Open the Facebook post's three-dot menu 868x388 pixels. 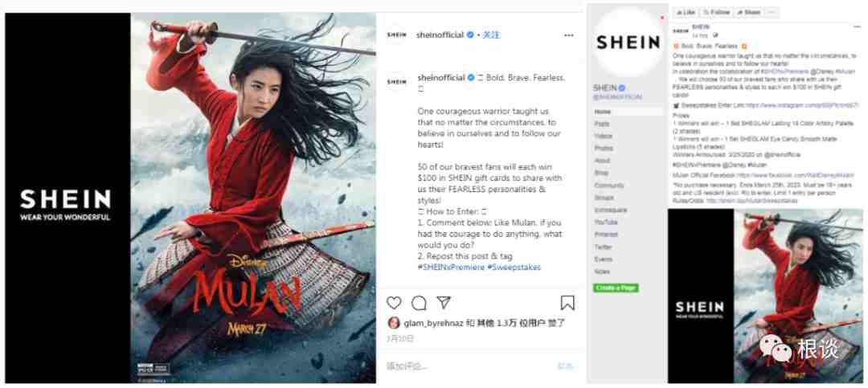[x=857, y=27]
